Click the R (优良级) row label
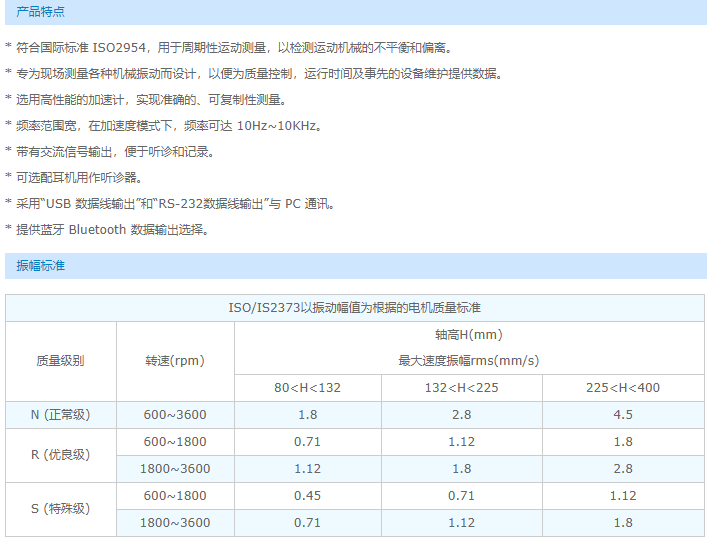 [x=60, y=455]
